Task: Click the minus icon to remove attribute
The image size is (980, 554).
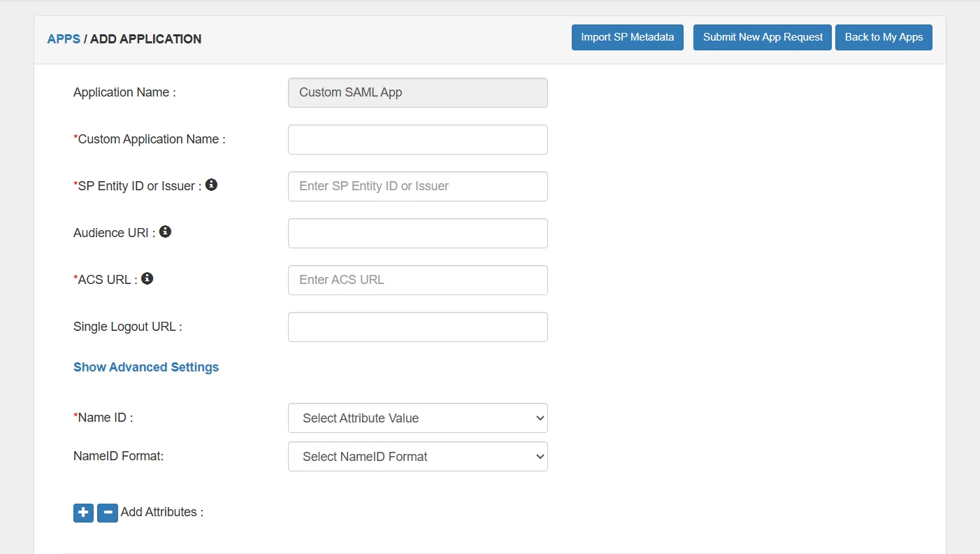Action: [107, 513]
